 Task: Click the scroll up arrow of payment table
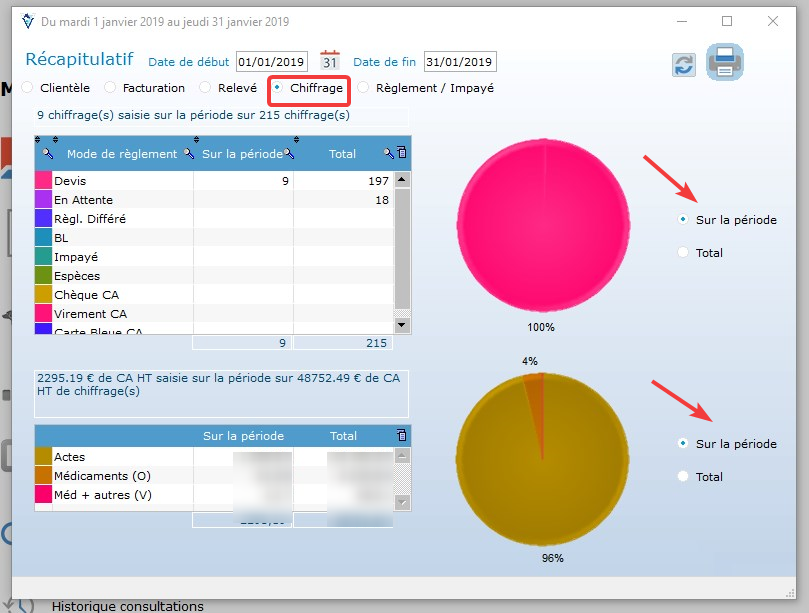click(x=402, y=180)
